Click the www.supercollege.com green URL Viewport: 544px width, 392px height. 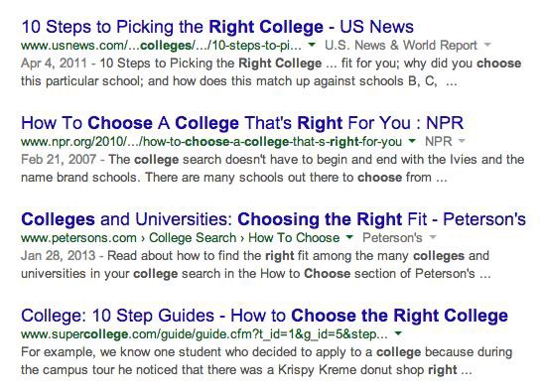tap(204, 334)
